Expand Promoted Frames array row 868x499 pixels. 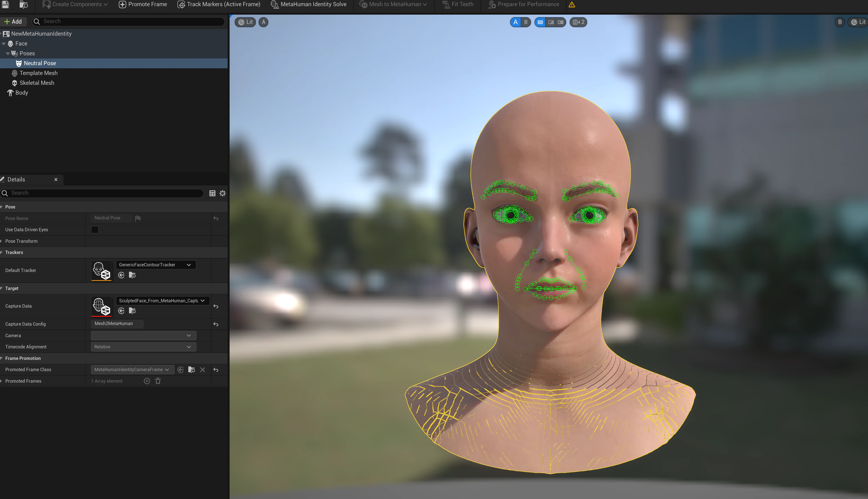click(x=2, y=381)
